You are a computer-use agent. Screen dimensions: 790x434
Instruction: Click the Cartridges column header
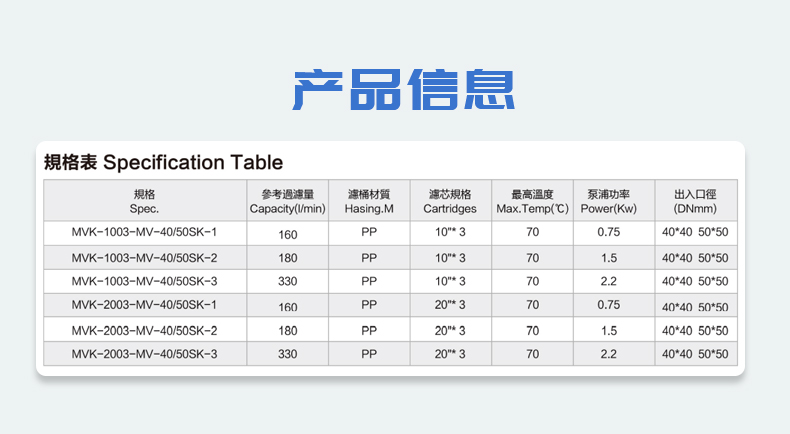pos(450,202)
